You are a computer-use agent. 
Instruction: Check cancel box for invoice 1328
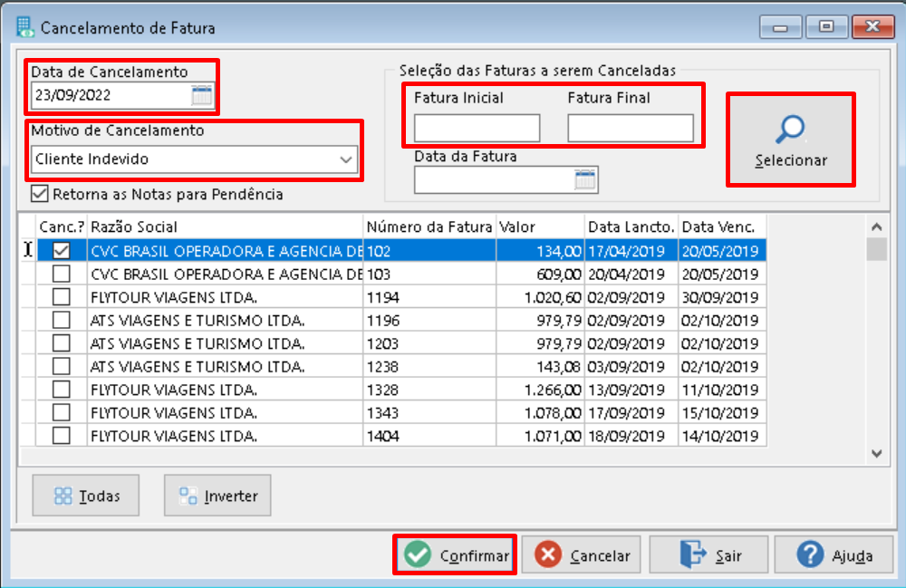(x=62, y=390)
